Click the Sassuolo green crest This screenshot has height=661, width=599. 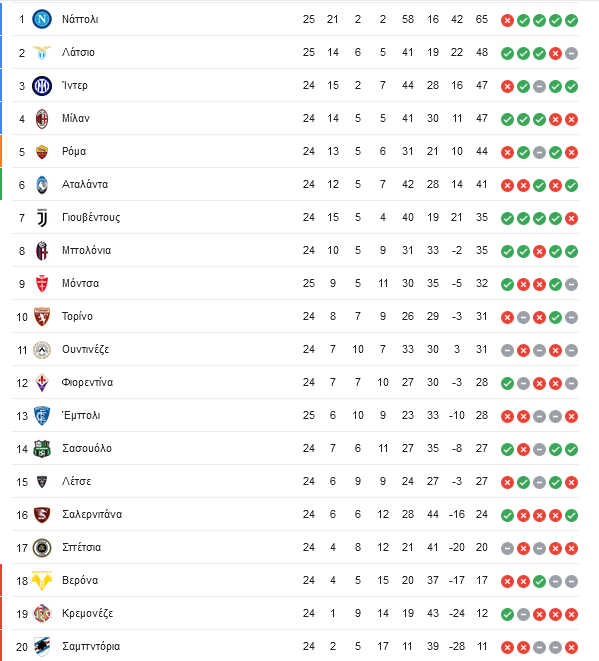(42, 449)
